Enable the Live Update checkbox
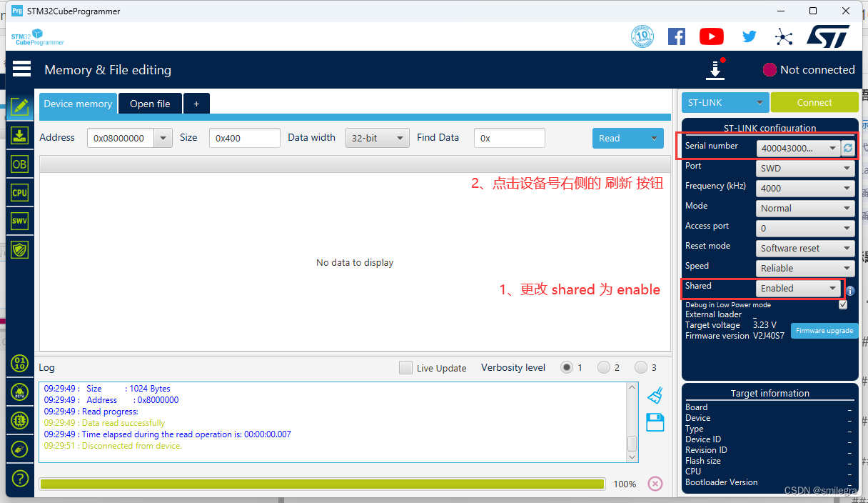 405,367
